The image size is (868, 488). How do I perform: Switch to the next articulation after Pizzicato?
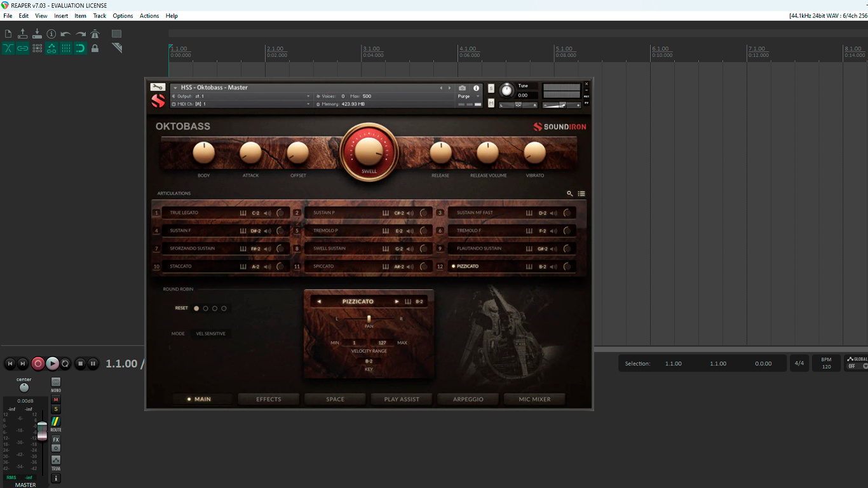click(x=397, y=302)
